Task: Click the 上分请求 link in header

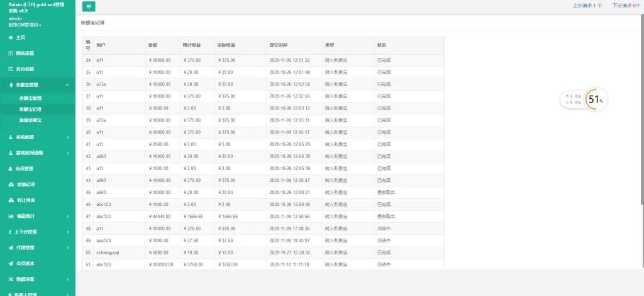Action: point(587,5)
